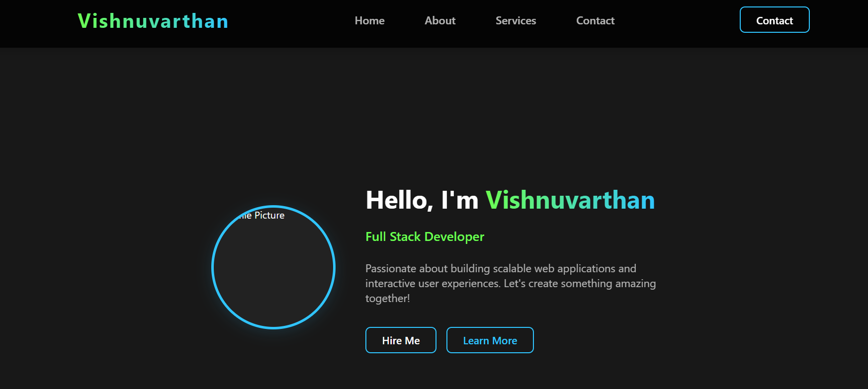The image size is (868, 389).
Task: Click the 'Full Stack' text in subtitle
Action: pos(393,237)
